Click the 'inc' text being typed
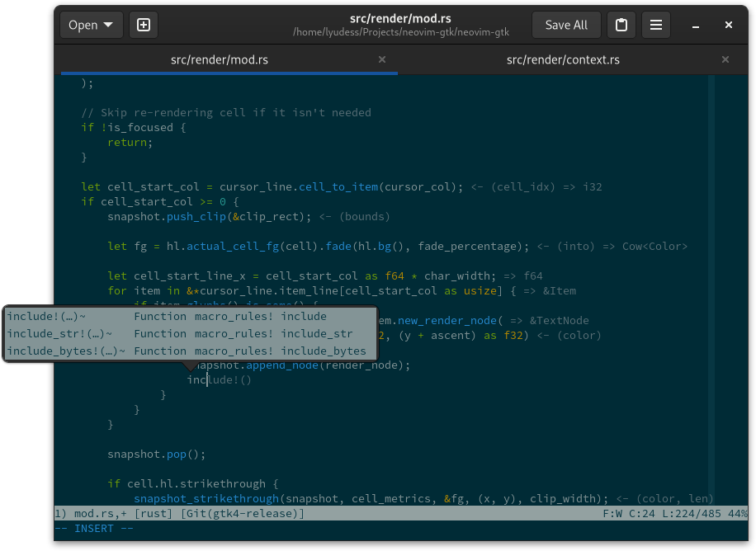Screen dimensions: 756x551 coord(196,380)
